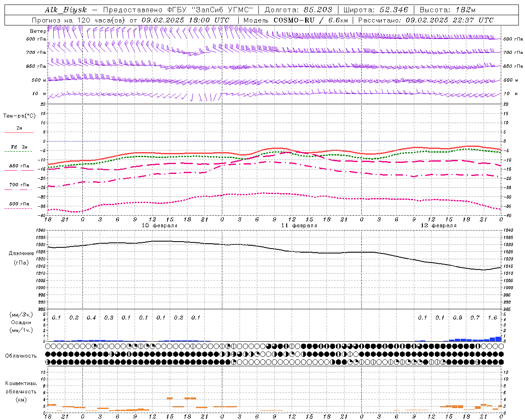Click the 'Конвективн.' convective cloud label

click(21, 383)
